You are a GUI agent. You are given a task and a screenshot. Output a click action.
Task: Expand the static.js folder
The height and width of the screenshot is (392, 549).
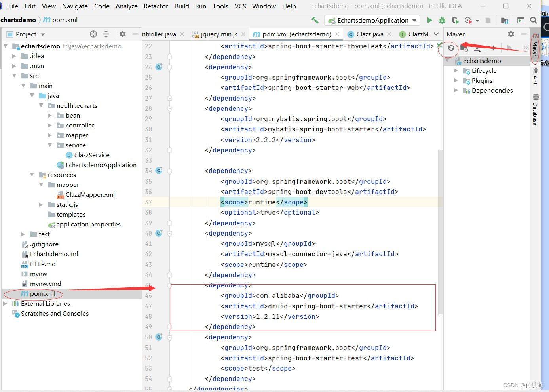[x=41, y=205]
